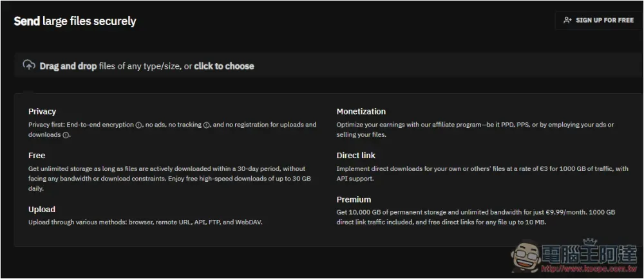Click the Send large files securely title

click(75, 21)
